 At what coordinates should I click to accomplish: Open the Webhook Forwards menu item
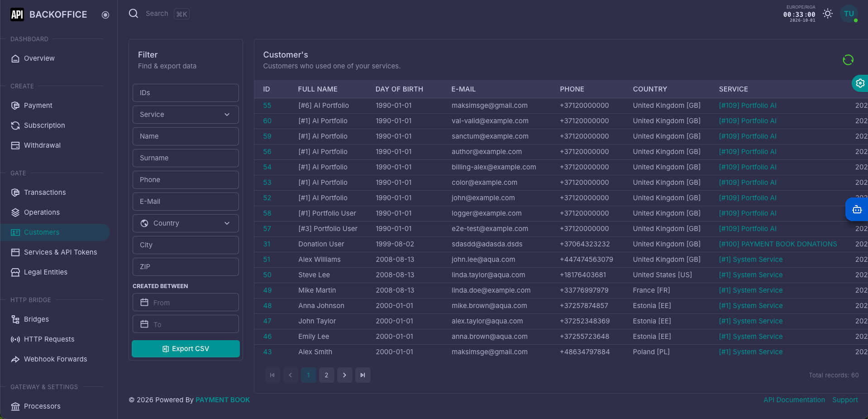coord(55,359)
